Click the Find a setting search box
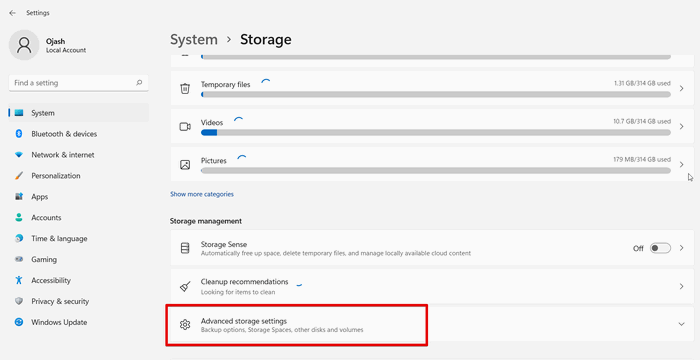Screen dimensions: 700x360 (79, 83)
